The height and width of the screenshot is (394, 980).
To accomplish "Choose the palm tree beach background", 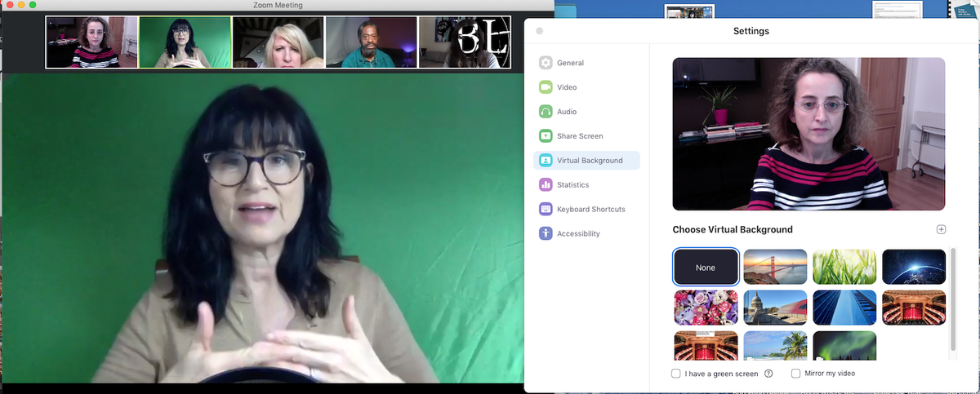I will [775, 345].
